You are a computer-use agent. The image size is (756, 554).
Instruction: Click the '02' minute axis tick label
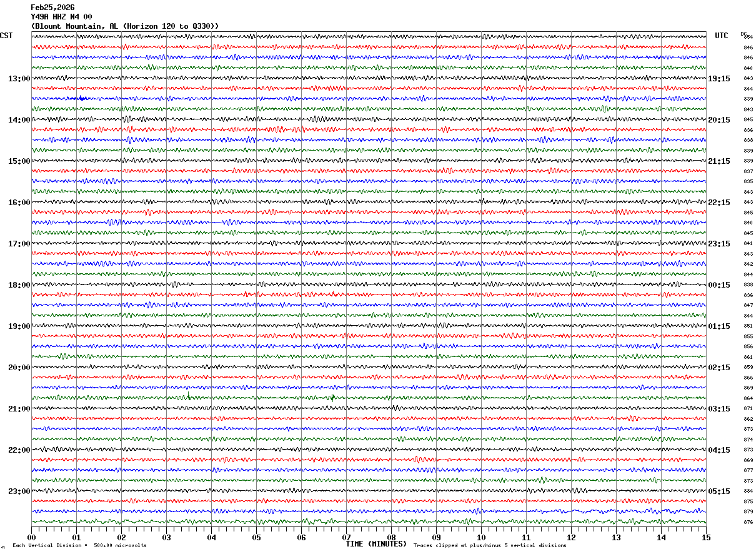click(121, 537)
